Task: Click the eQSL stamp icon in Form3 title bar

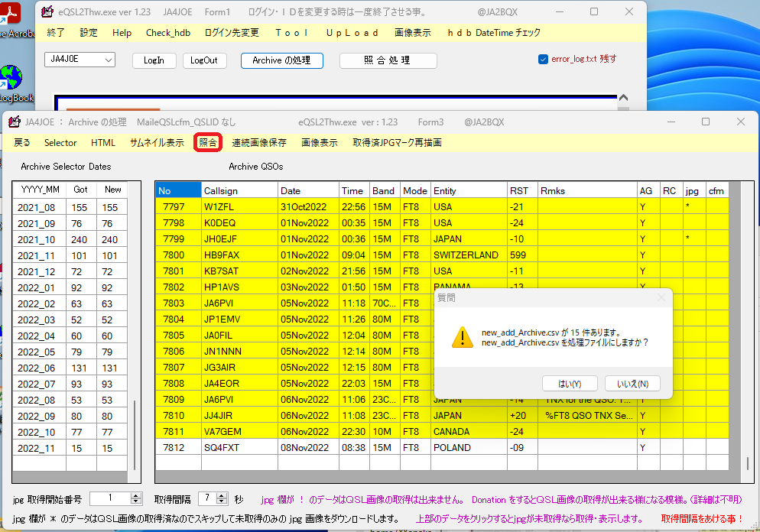Action: tap(12, 122)
